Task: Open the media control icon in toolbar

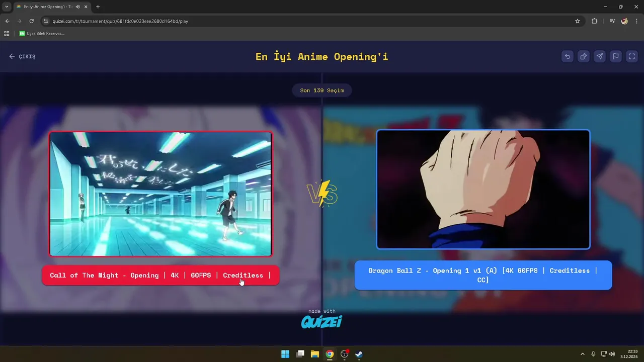Action: (612, 21)
